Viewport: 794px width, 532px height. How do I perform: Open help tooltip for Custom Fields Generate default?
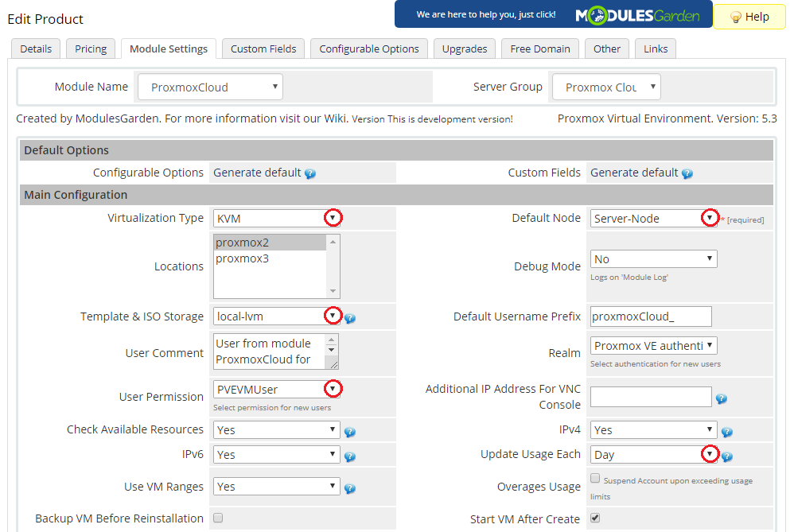point(687,173)
